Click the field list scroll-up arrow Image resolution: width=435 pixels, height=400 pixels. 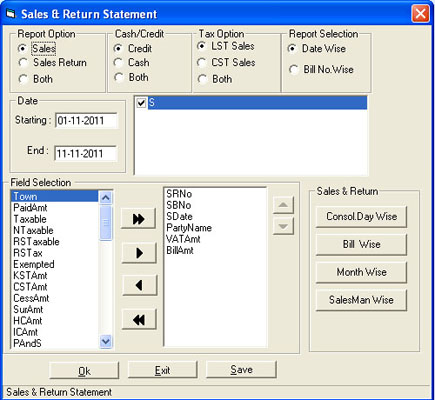(106, 198)
